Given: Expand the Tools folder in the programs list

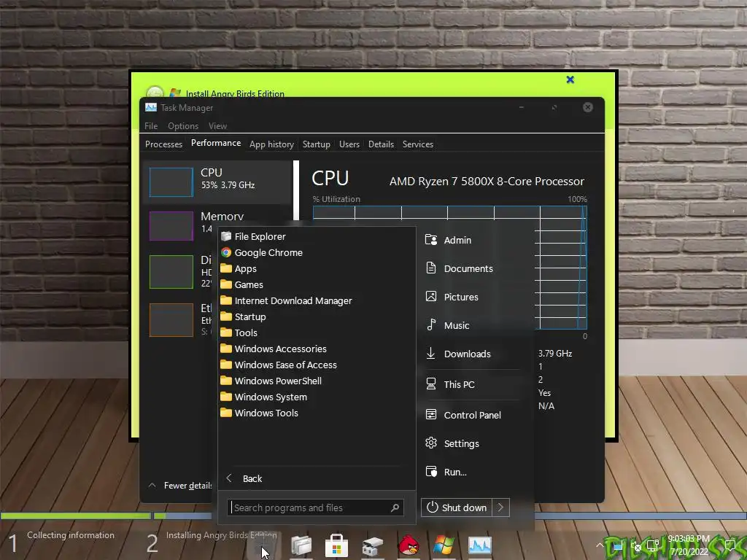Looking at the screenshot, I should click(245, 332).
